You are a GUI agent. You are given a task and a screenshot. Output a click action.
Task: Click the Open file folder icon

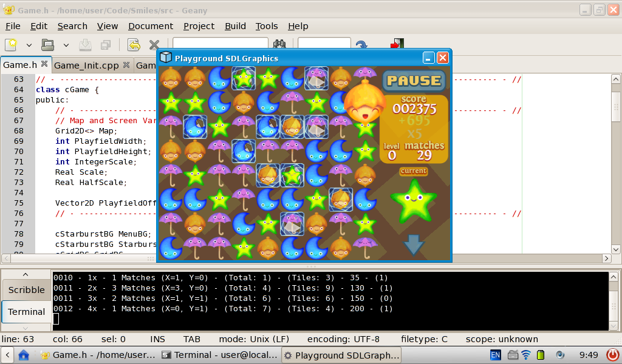coord(47,45)
